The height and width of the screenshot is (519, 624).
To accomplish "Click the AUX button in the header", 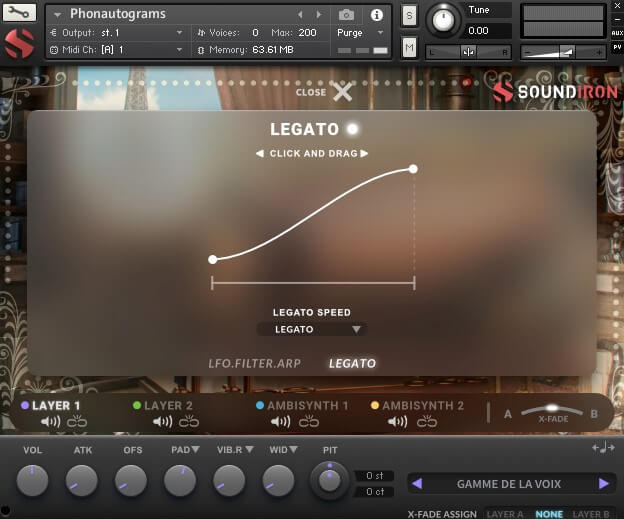I will (617, 33).
